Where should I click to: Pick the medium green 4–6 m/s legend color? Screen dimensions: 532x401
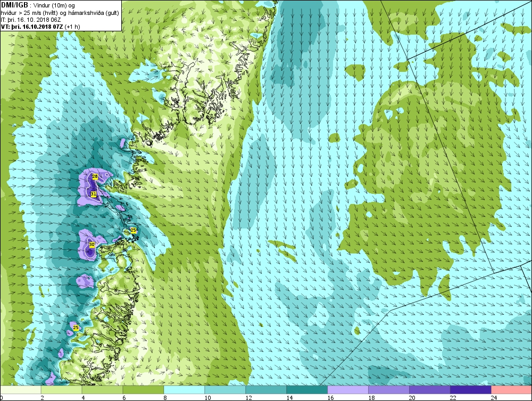tap(103, 390)
